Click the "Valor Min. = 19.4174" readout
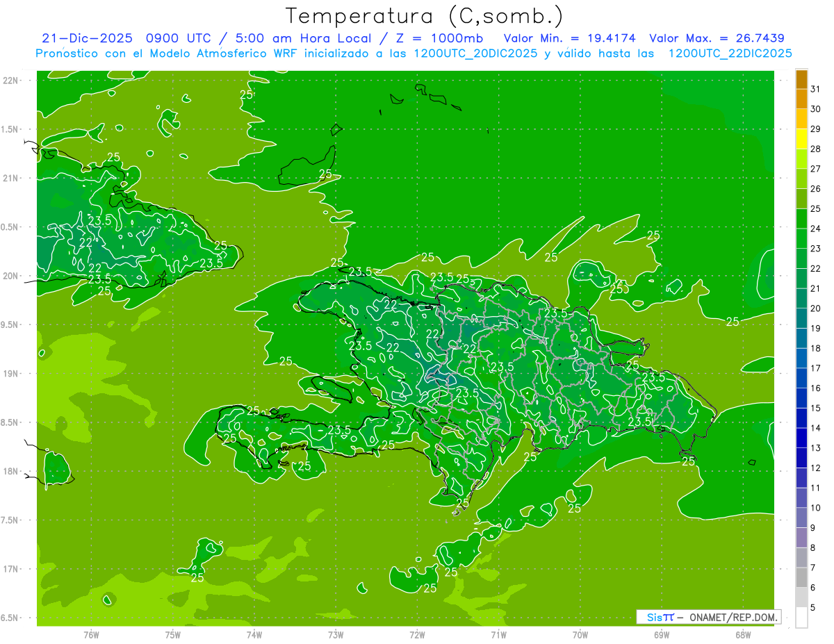834x644 pixels. [x=570, y=38]
